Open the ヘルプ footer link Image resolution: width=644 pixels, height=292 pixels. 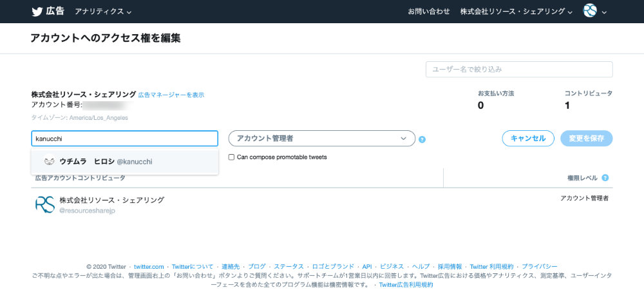pyautogui.click(x=421, y=266)
